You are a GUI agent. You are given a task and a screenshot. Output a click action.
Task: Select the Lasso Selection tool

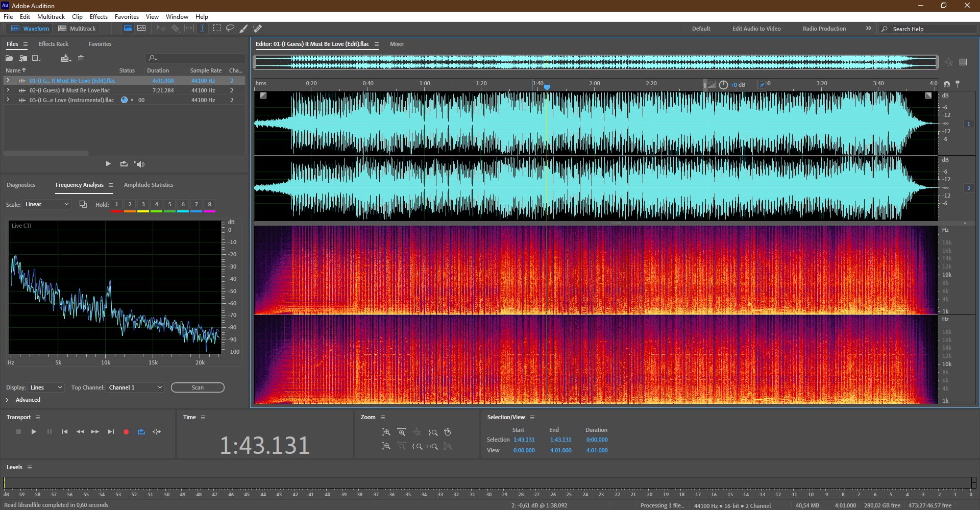tap(230, 28)
